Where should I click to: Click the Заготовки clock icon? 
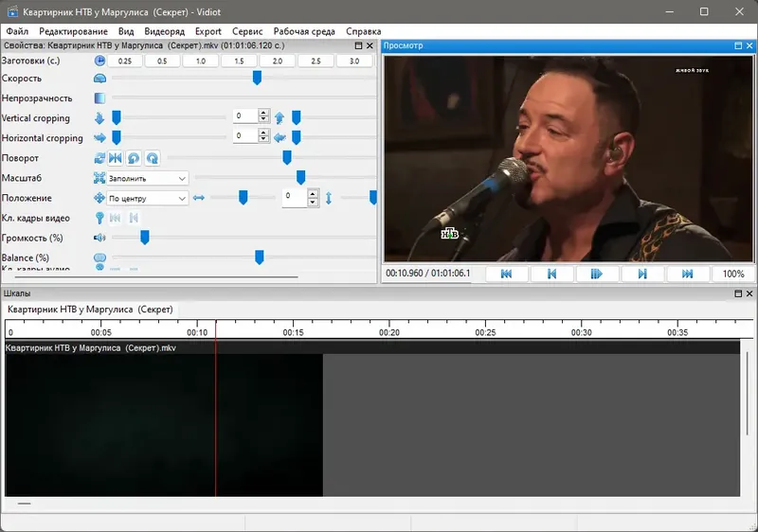(x=99, y=61)
